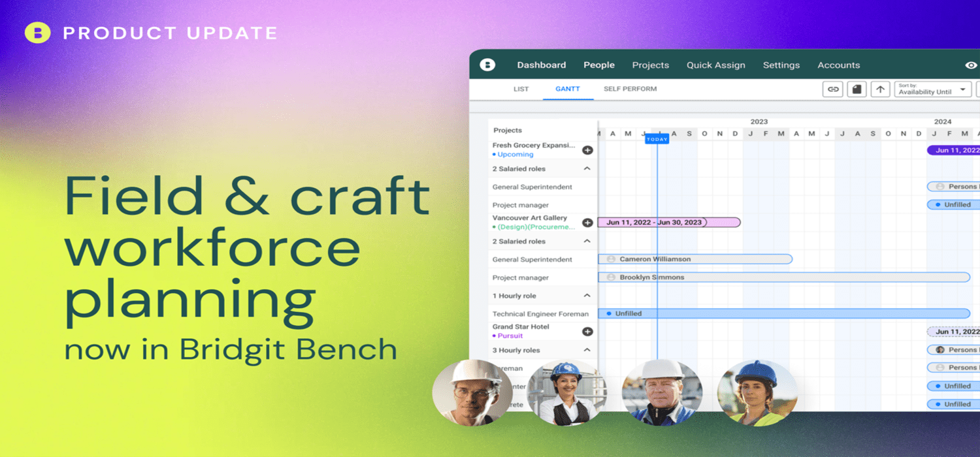This screenshot has width=980, height=457.
Task: Open the Quick Assign menu
Action: point(715,65)
